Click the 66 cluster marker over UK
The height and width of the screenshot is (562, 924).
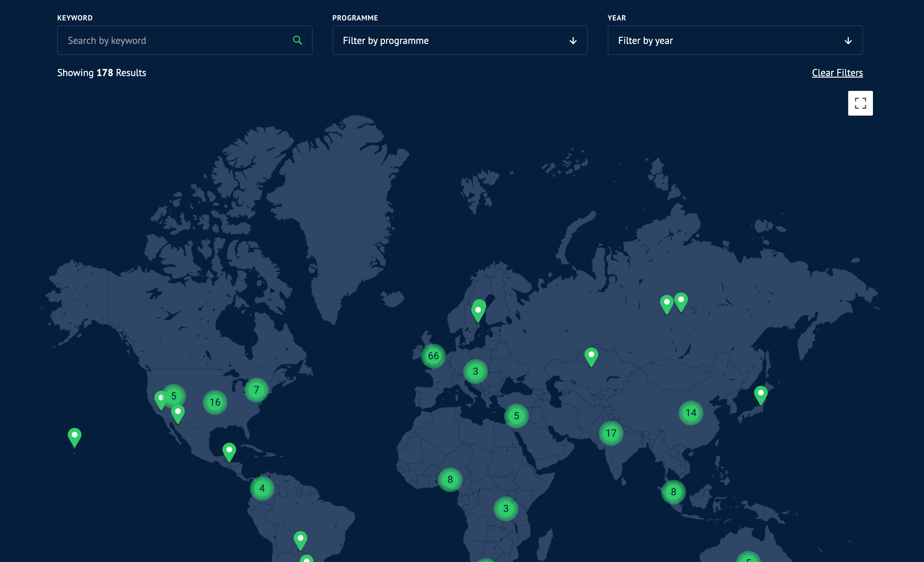[433, 356]
